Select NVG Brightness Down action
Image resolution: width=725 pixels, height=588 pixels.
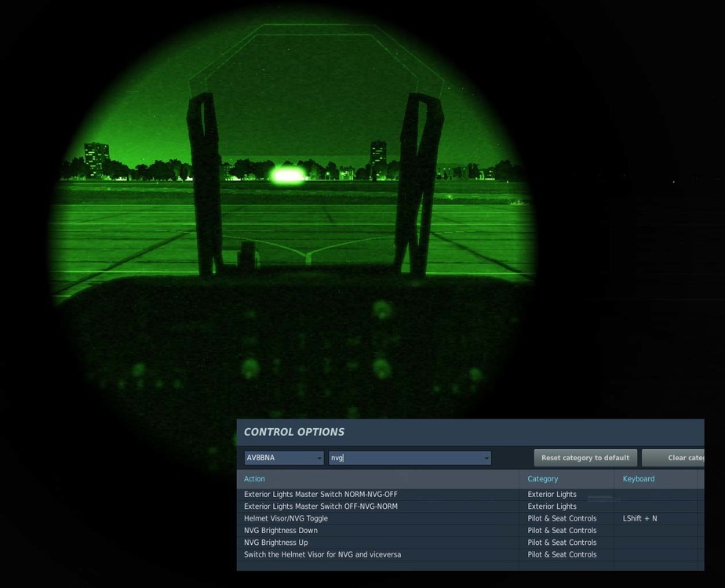[x=281, y=530]
